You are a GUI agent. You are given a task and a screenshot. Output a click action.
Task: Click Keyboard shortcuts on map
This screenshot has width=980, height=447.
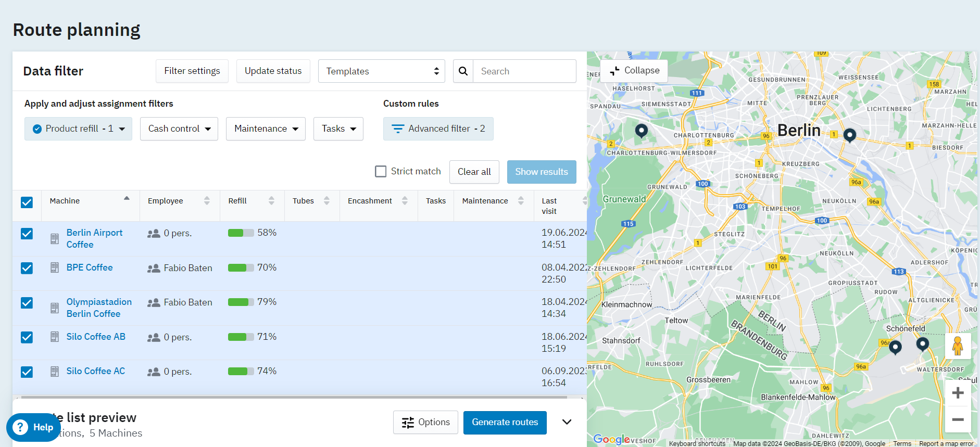(x=697, y=443)
